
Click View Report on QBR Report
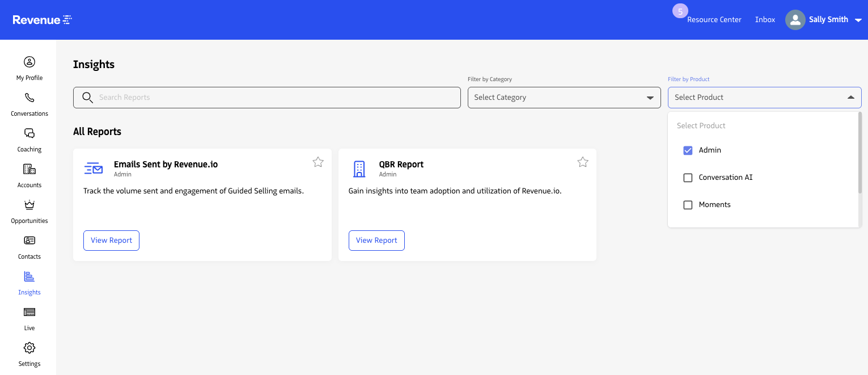tap(376, 241)
